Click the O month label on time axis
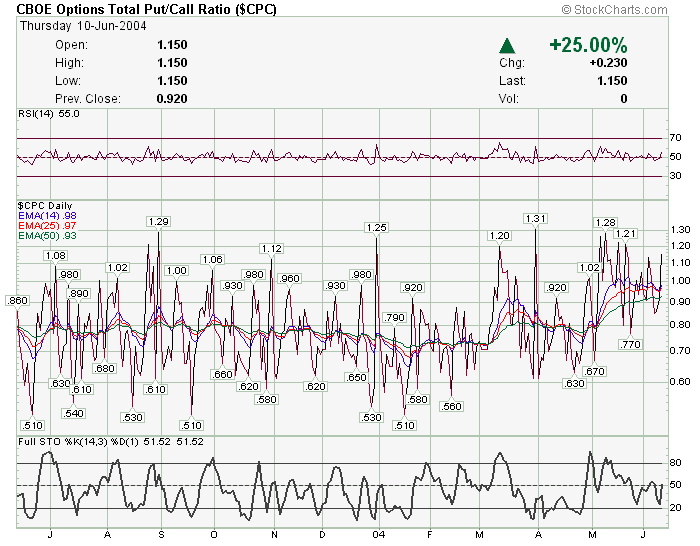This screenshot has height=546, width=700. click(x=214, y=534)
